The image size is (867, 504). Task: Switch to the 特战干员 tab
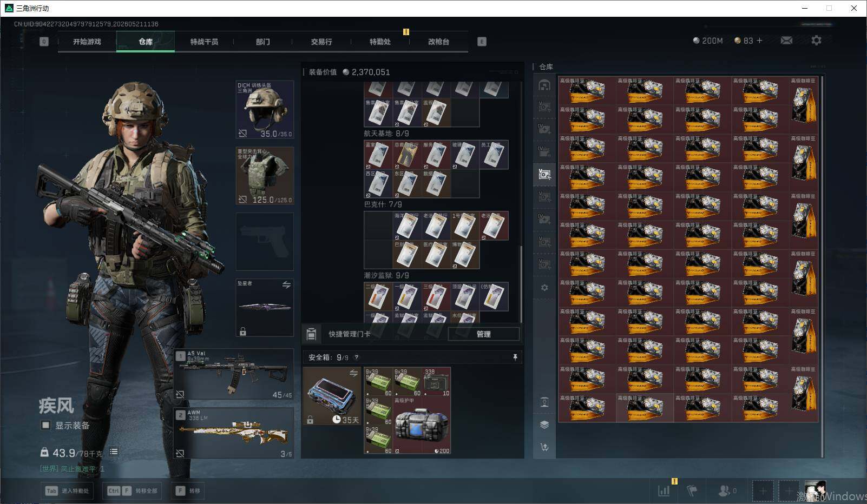pyautogui.click(x=204, y=42)
